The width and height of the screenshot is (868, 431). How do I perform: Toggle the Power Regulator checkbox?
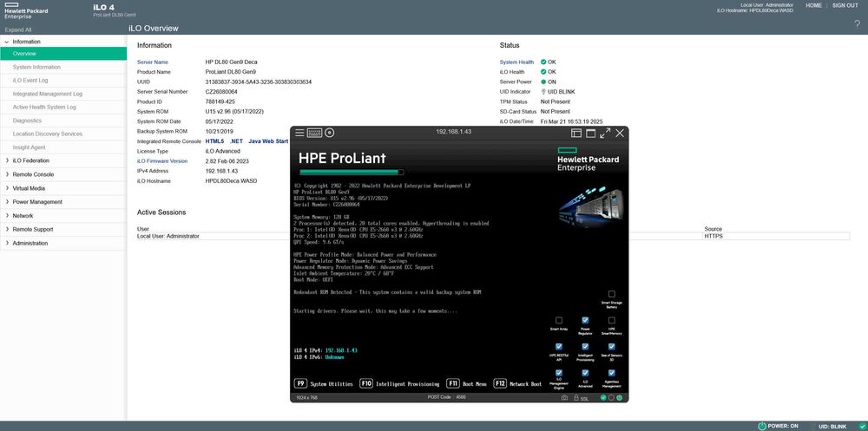coord(585,320)
